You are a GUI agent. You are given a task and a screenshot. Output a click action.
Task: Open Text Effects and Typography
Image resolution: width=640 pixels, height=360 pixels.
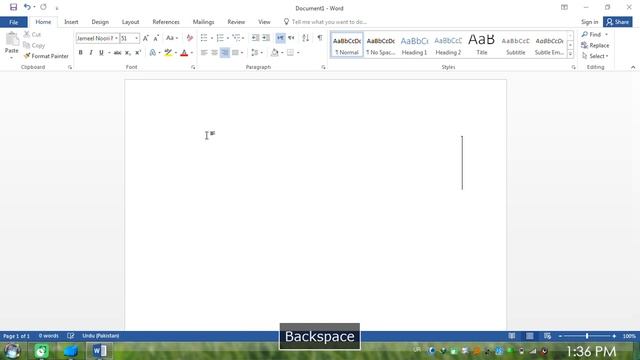point(153,53)
